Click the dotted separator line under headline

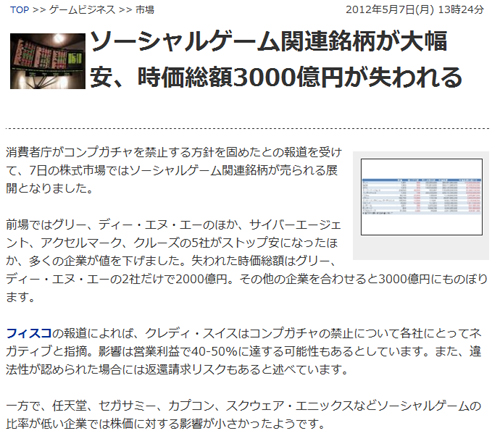click(247, 128)
